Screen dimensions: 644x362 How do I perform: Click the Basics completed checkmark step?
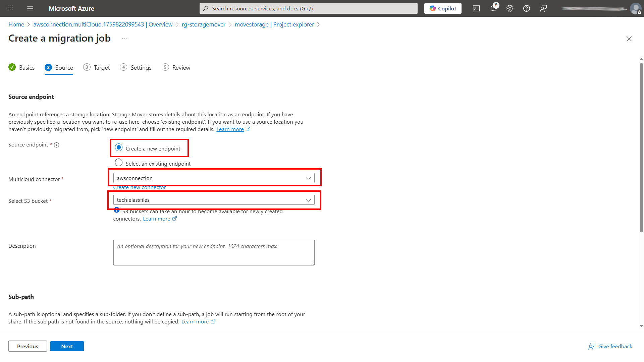[x=21, y=67]
